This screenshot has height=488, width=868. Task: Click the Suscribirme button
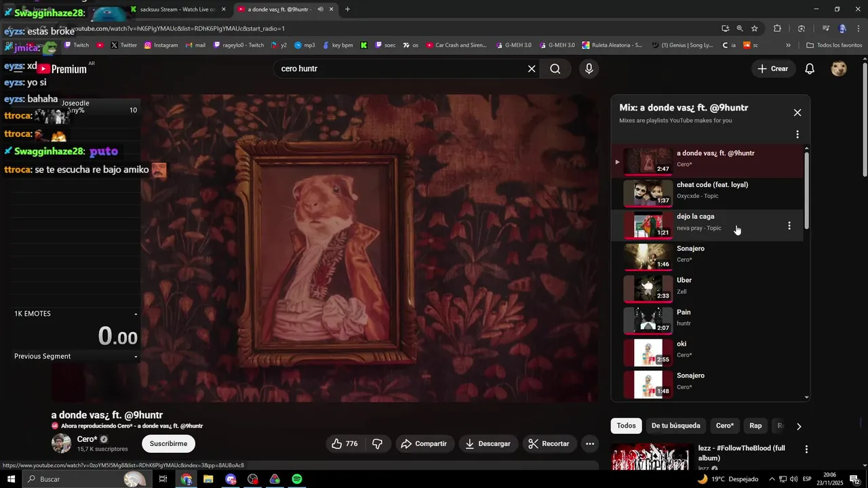coord(168,444)
